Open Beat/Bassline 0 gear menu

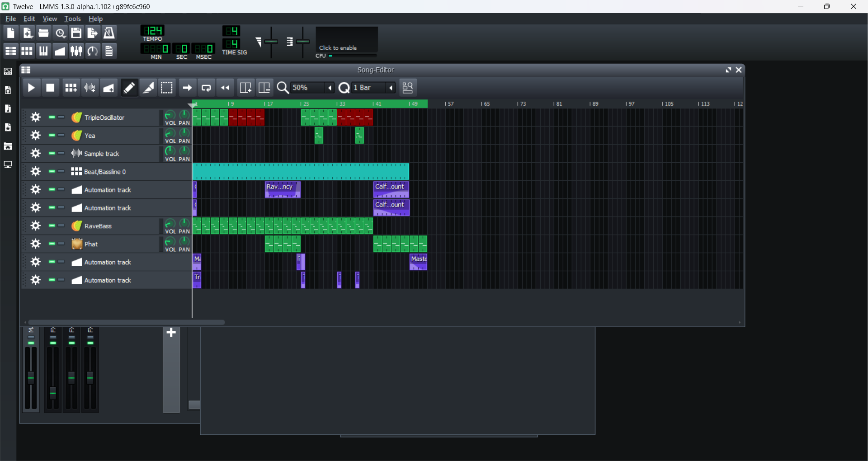(36, 172)
